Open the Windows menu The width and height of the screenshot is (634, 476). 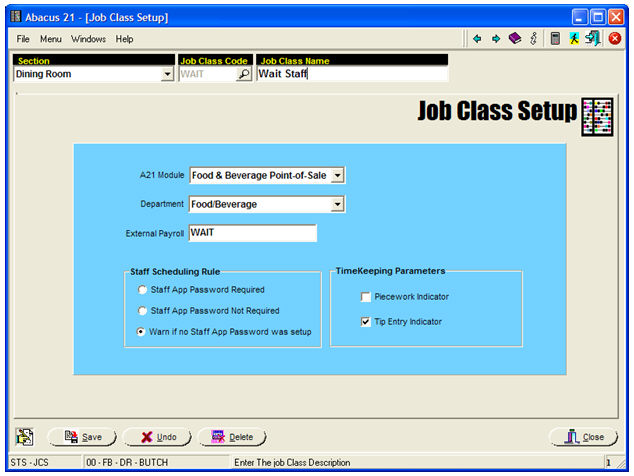(x=88, y=39)
